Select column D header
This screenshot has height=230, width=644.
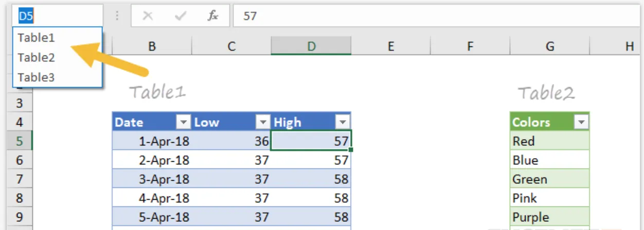pyautogui.click(x=311, y=47)
